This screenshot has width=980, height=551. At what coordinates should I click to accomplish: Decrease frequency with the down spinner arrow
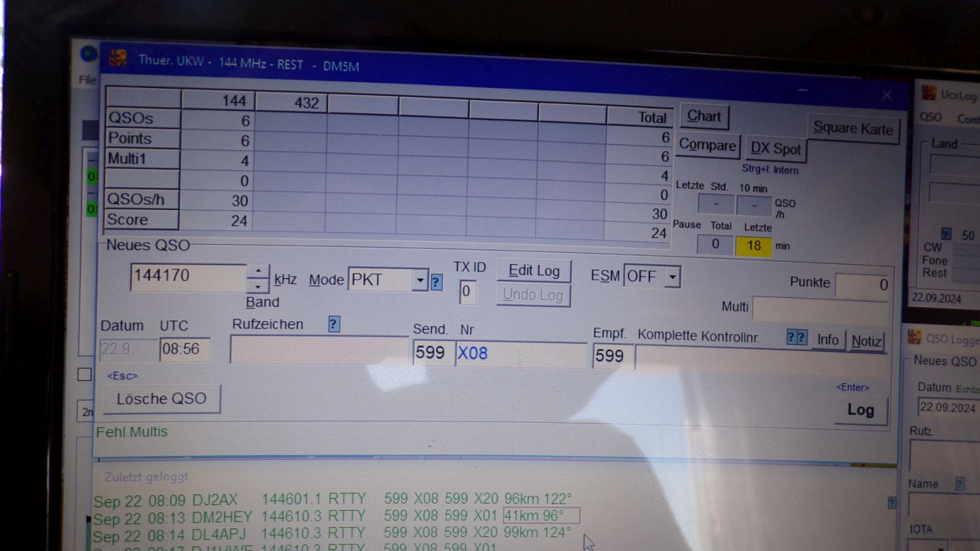coord(259,286)
